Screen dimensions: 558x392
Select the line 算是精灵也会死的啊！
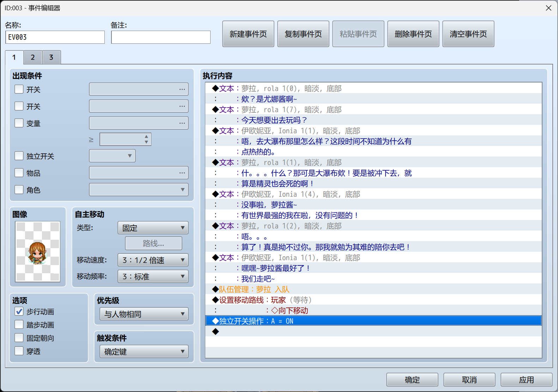tap(374, 183)
